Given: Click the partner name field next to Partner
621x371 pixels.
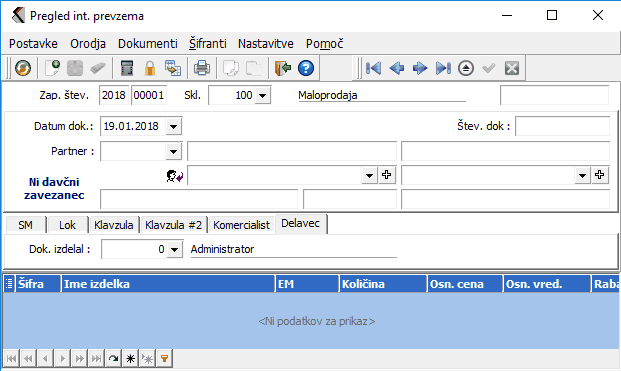Looking at the screenshot, I should (292, 152).
